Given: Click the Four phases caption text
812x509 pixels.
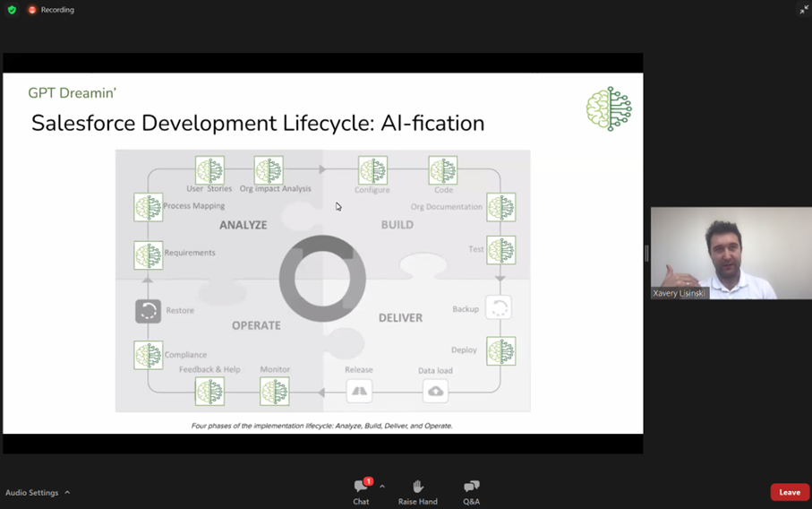Looking at the screenshot, I should pyautogui.click(x=322, y=426).
